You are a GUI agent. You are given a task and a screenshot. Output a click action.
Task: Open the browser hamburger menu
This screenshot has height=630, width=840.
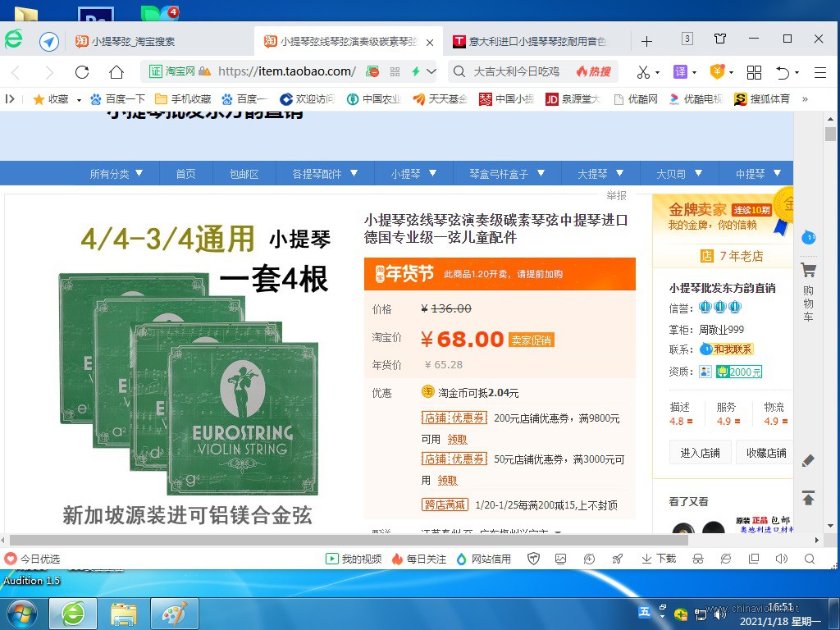point(819,72)
